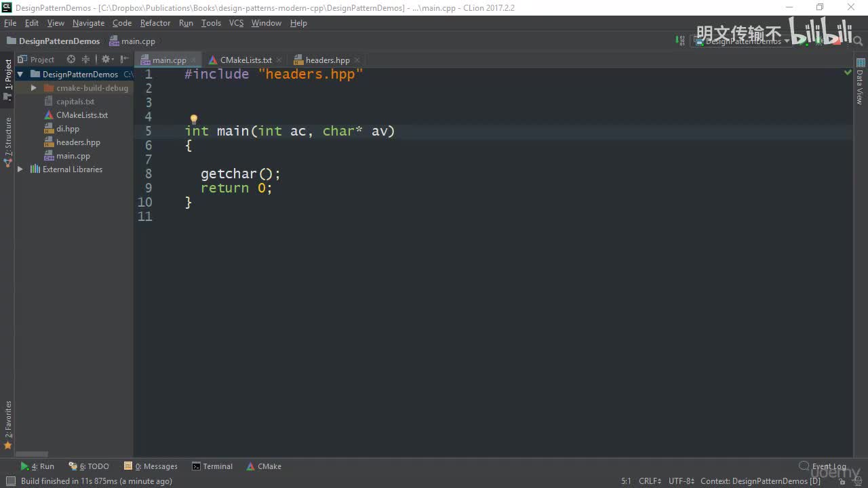Open the CMake tool window
This screenshot has height=488, width=868.
point(264,466)
